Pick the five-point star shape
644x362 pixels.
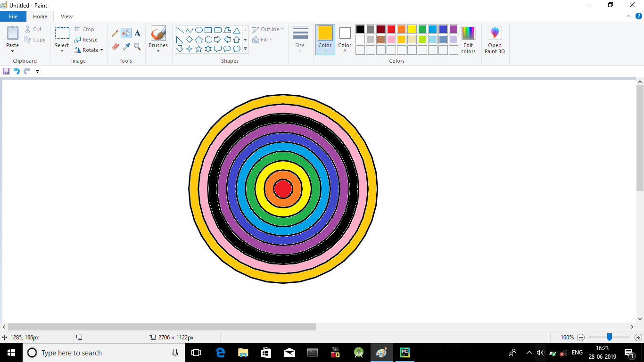tap(198, 49)
